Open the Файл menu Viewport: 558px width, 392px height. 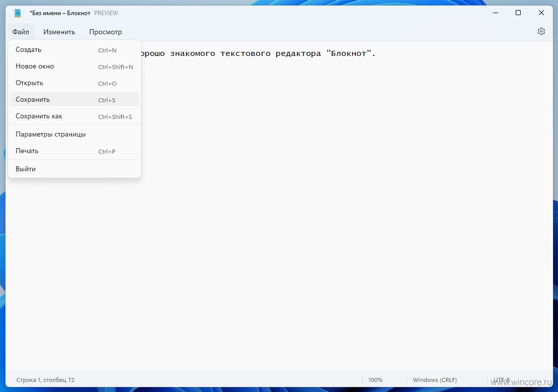click(x=21, y=32)
